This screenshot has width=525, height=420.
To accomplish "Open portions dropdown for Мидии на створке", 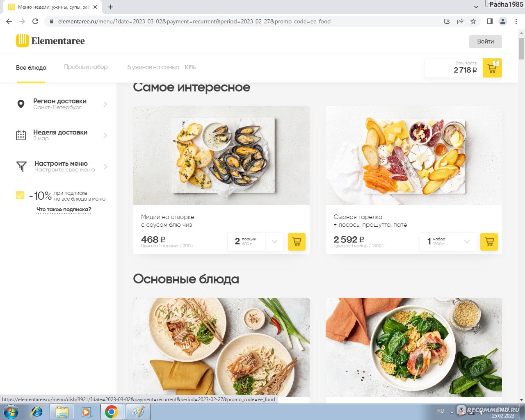I will [274, 242].
